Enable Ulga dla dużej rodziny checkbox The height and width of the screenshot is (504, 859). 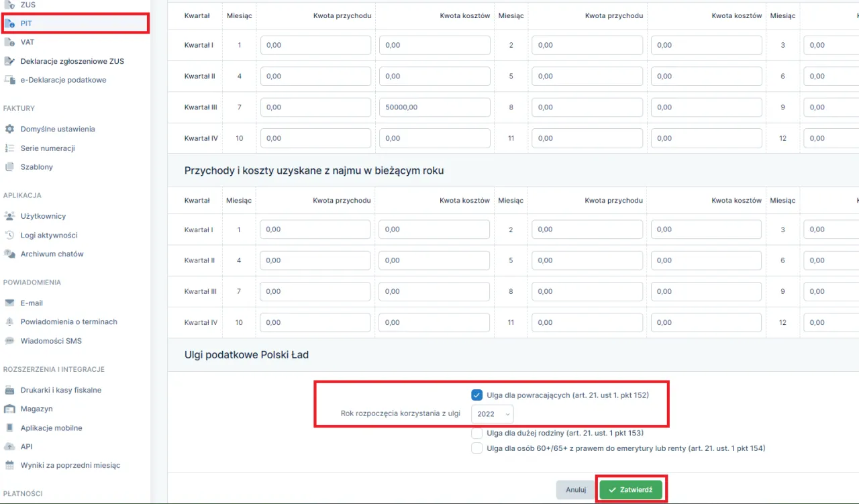pos(477,434)
